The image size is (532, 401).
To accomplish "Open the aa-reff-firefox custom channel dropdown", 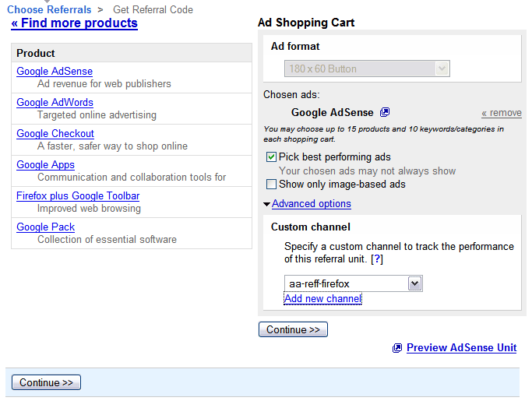I will 353,283.
